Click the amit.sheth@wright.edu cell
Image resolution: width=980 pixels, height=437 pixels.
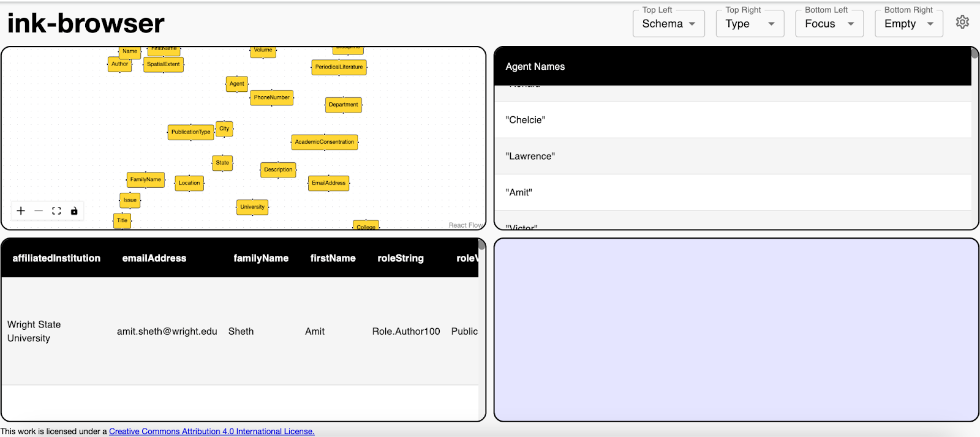[x=167, y=331]
